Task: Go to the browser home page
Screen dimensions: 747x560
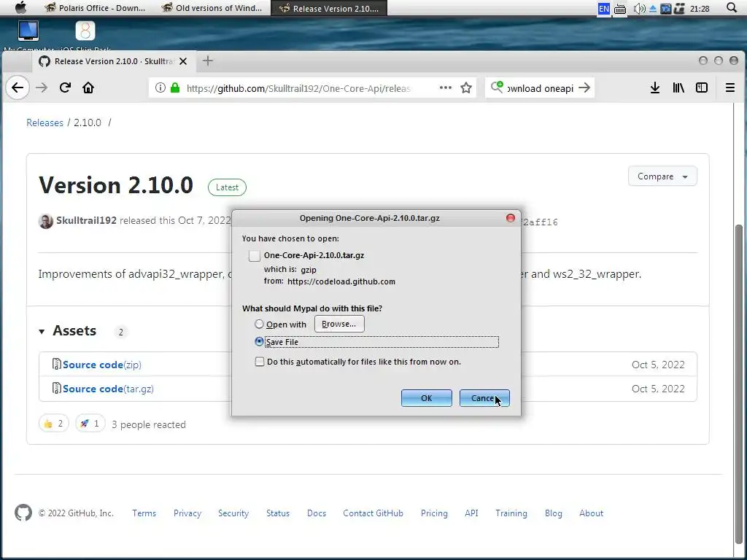Action: tap(88, 87)
